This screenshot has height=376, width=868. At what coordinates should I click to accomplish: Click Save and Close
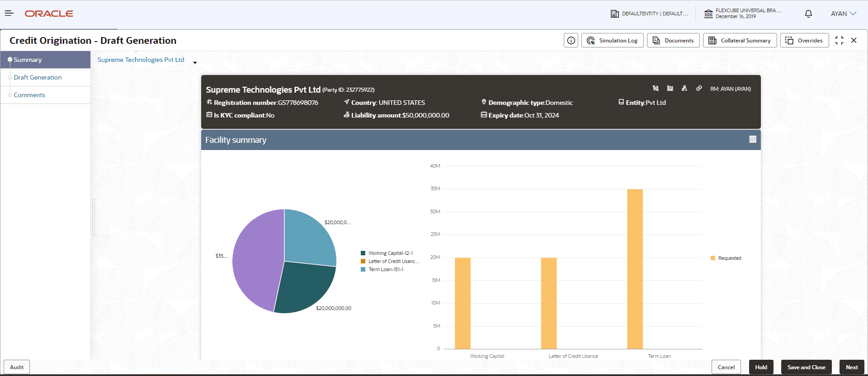807,367
